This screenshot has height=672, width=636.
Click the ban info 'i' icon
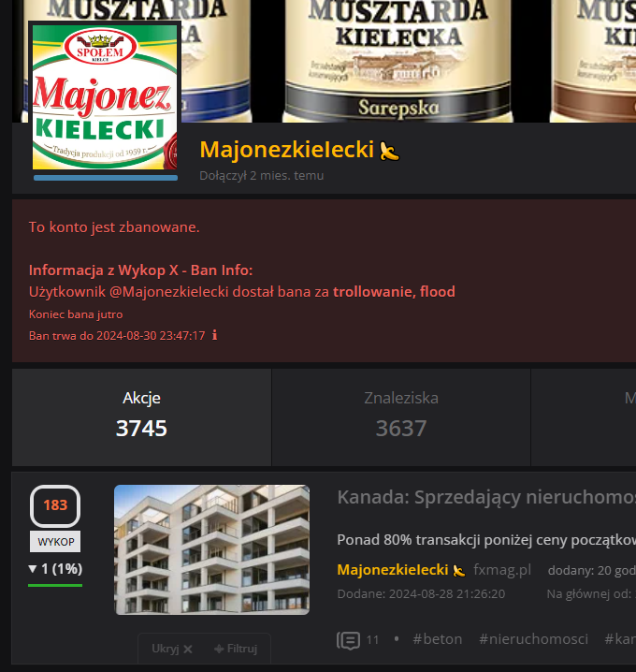click(214, 335)
